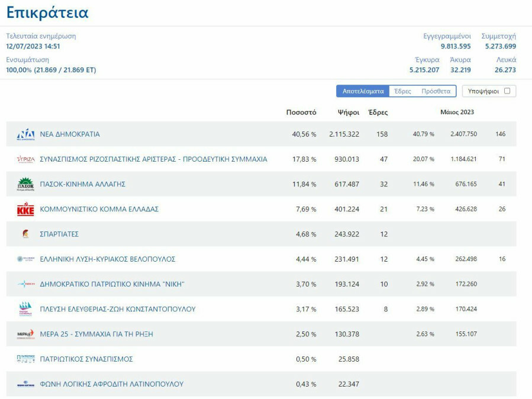Click the Foni Logikis party logo
This screenshot has height=399, width=532.
25,384
